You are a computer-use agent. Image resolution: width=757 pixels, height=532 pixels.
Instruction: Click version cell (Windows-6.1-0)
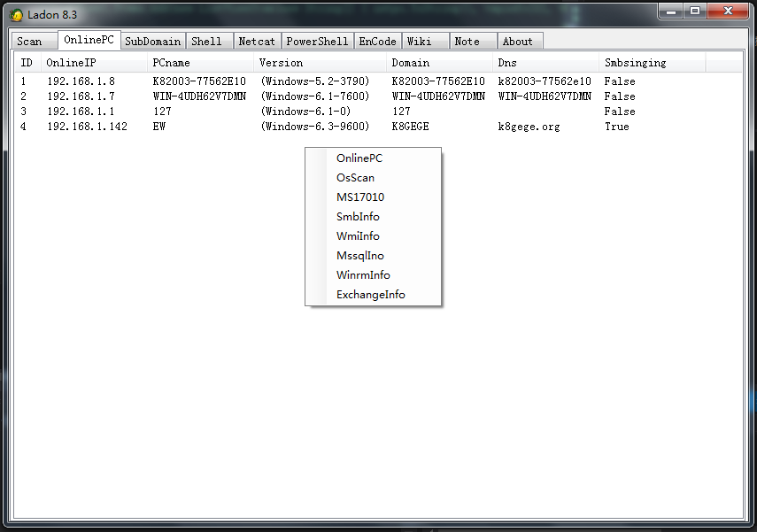coord(305,112)
